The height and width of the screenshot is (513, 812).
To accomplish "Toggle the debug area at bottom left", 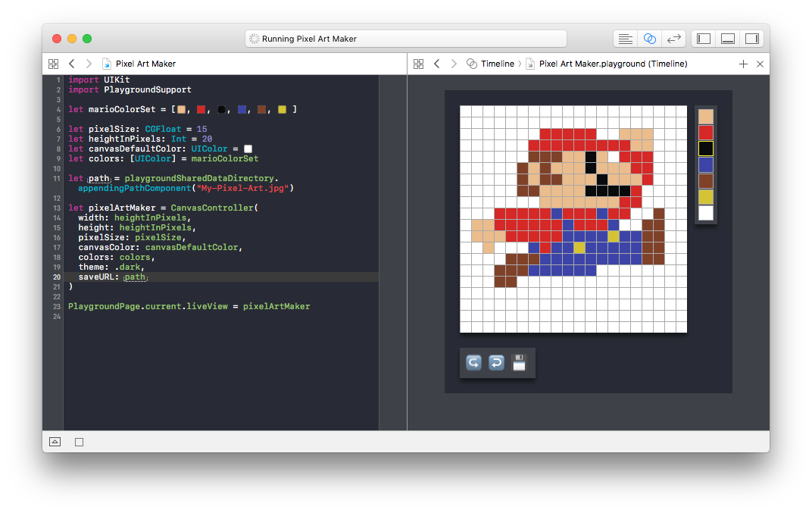I will [x=55, y=442].
